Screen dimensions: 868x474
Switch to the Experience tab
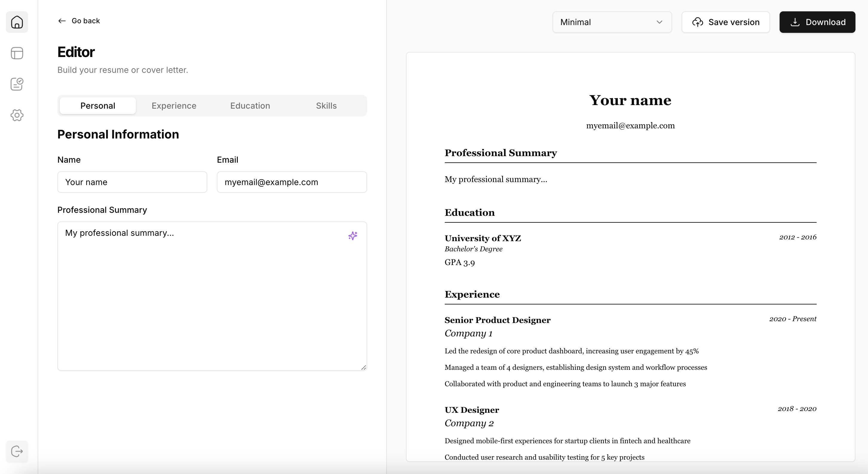point(174,106)
